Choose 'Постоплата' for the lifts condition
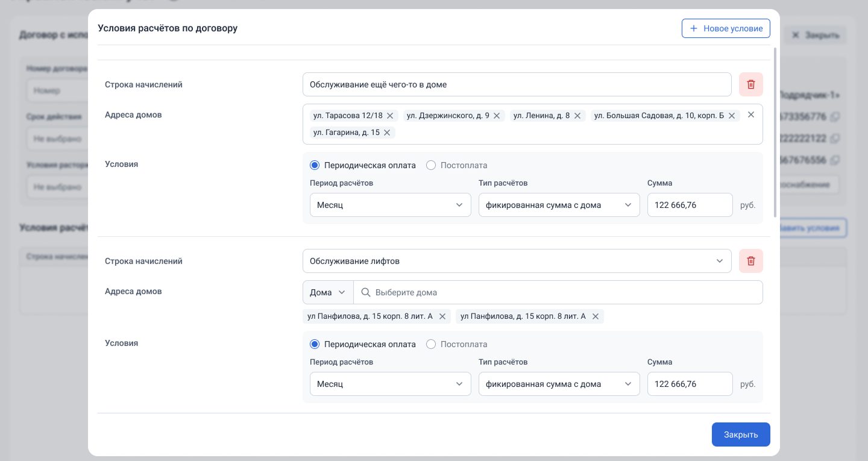 tap(431, 344)
